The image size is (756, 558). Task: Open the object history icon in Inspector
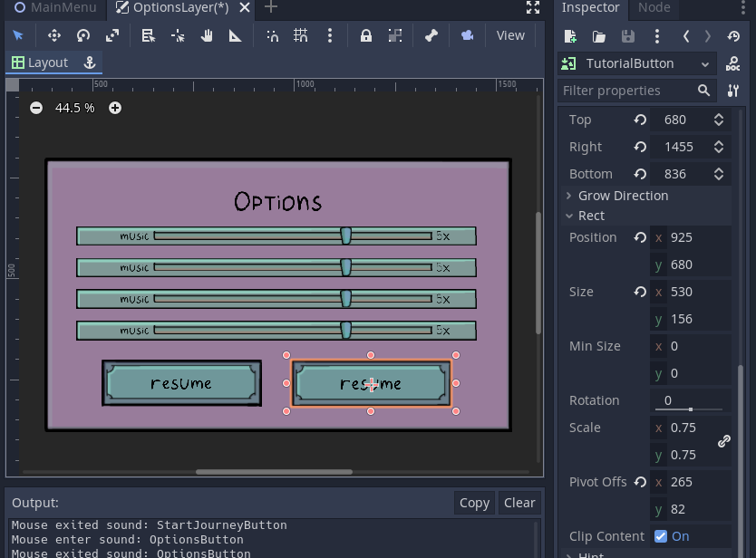732,36
